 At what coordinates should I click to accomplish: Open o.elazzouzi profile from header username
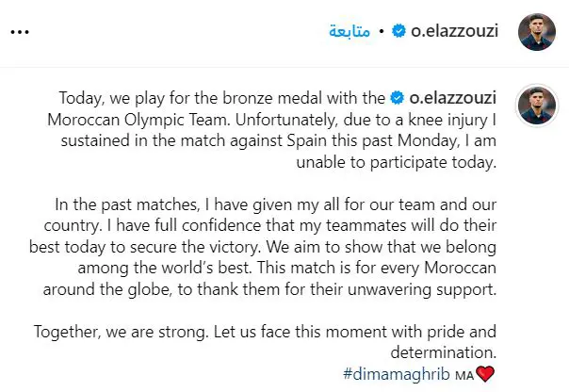(454, 31)
